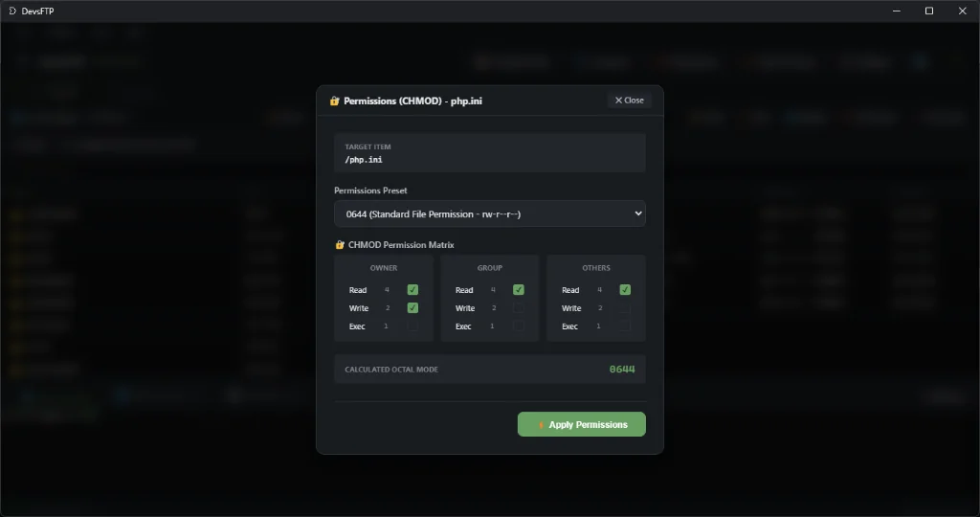Viewport: 980px width, 517px height.
Task: Click the OTHERS column heading
Action: pyautogui.click(x=596, y=267)
